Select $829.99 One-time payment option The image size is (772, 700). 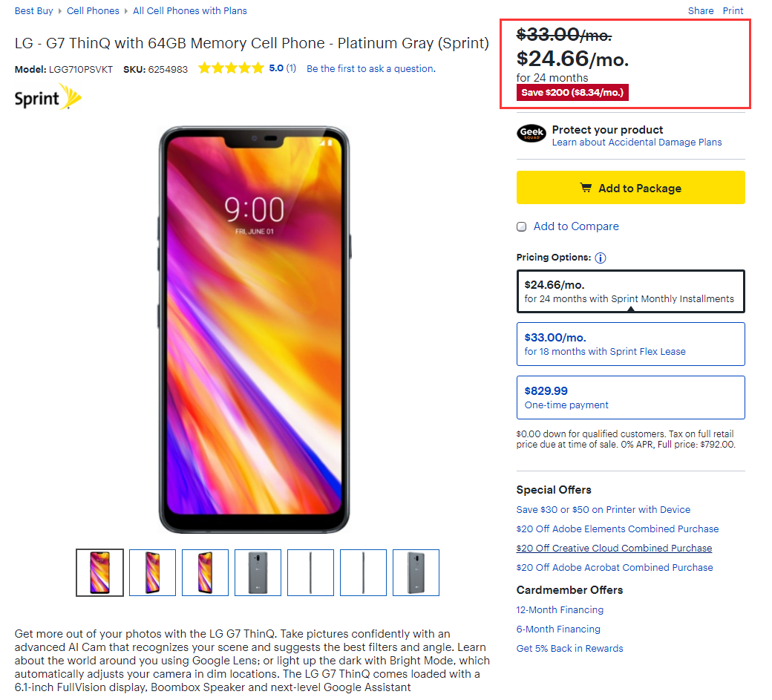pos(630,397)
